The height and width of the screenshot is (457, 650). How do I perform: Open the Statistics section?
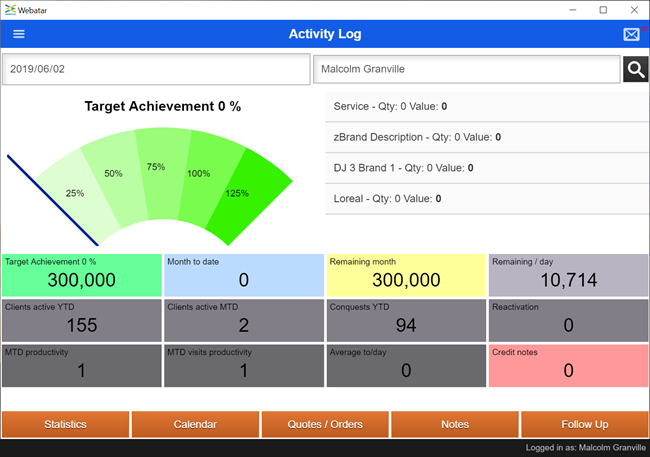click(65, 424)
